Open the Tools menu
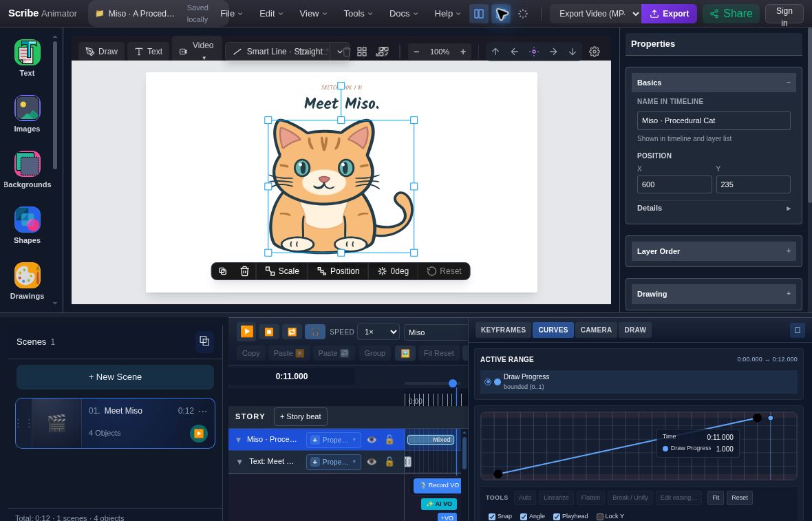812x521 pixels. pyautogui.click(x=358, y=14)
